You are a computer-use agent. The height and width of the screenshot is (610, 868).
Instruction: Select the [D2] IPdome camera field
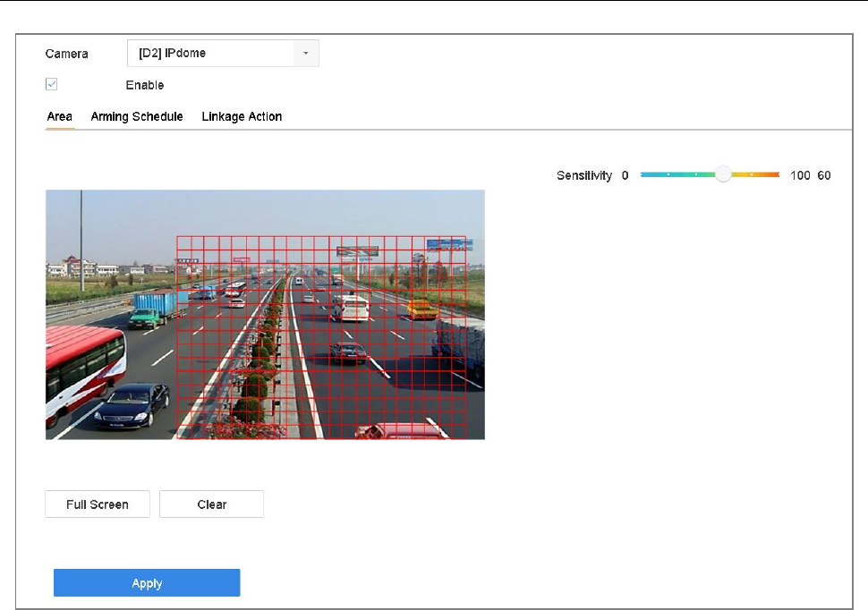coord(223,53)
